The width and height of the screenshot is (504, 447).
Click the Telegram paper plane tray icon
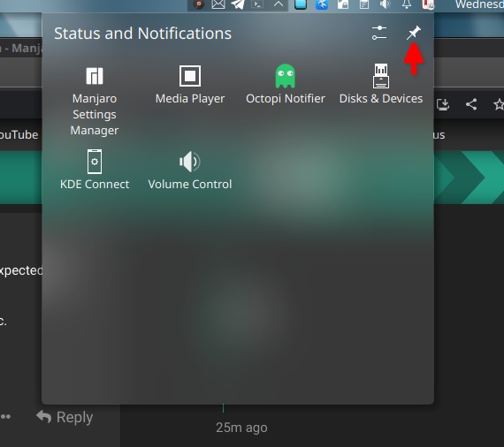[238, 4]
